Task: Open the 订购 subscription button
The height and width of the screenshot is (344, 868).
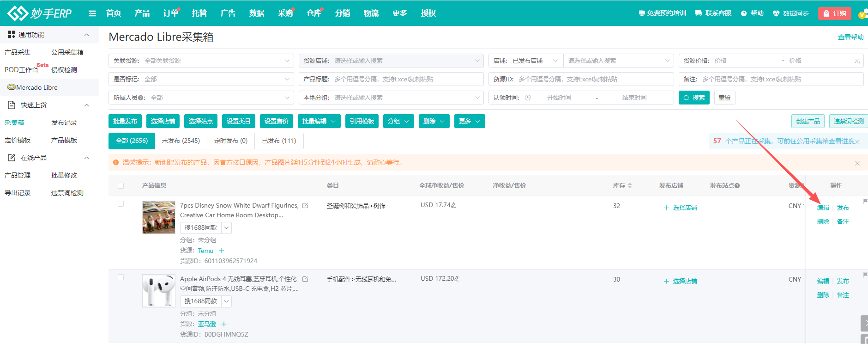Action: (x=834, y=13)
